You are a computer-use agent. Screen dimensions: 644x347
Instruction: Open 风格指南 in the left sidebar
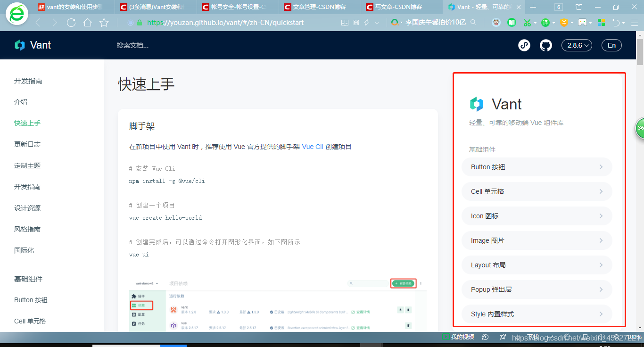[x=27, y=229]
